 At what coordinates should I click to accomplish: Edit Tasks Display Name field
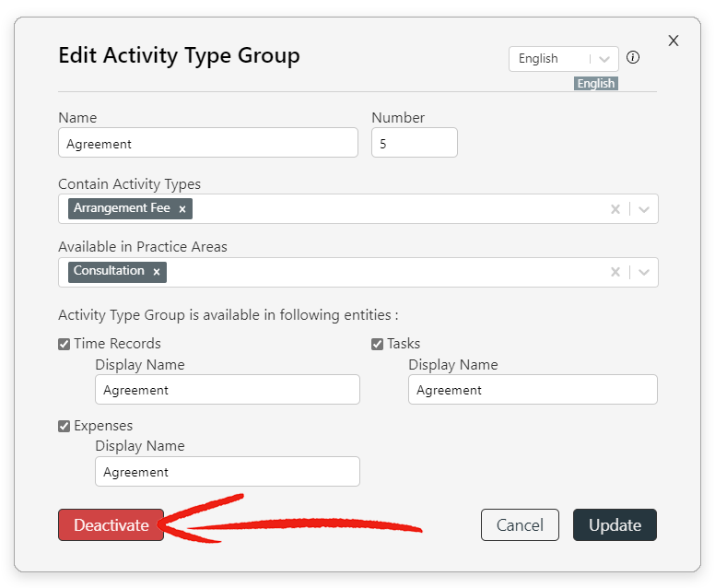[x=533, y=390]
